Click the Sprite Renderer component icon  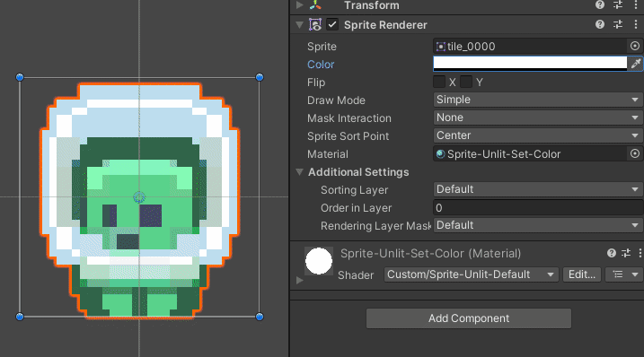(315, 24)
